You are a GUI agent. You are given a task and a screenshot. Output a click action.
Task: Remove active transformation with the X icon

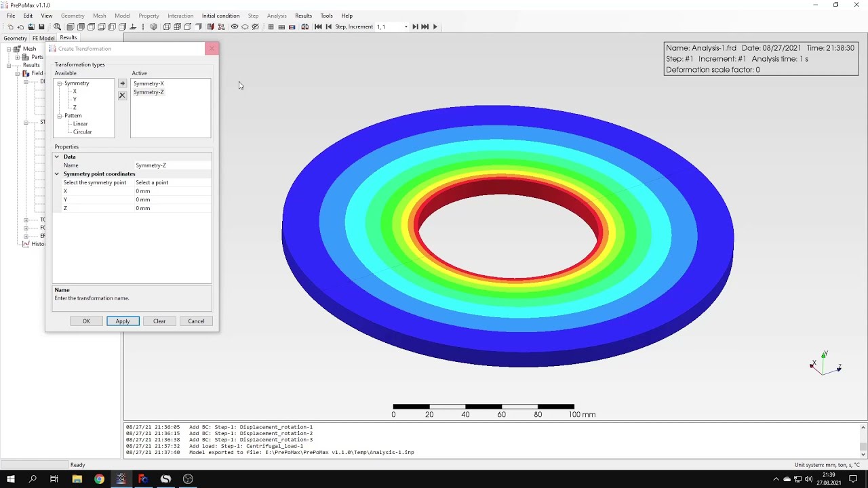122,96
